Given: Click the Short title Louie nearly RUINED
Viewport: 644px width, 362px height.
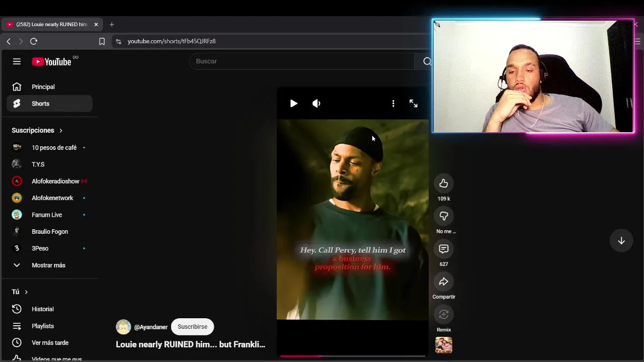Looking at the screenshot, I should coord(191,344).
